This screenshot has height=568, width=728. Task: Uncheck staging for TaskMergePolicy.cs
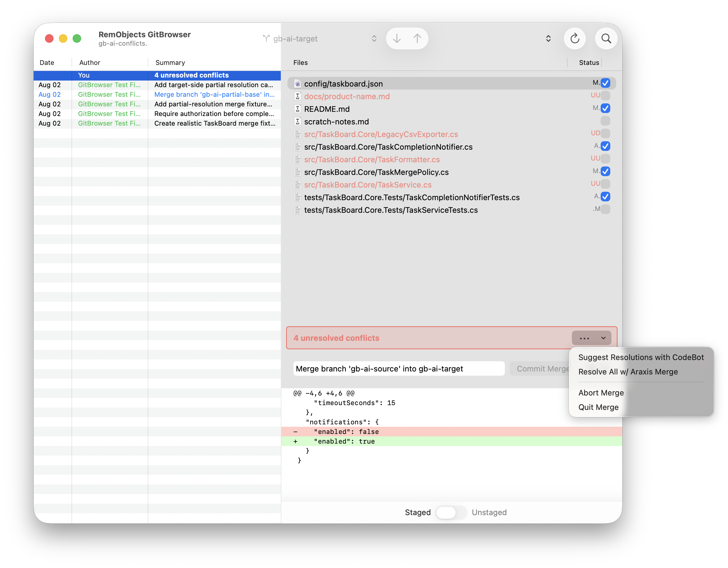click(x=605, y=171)
